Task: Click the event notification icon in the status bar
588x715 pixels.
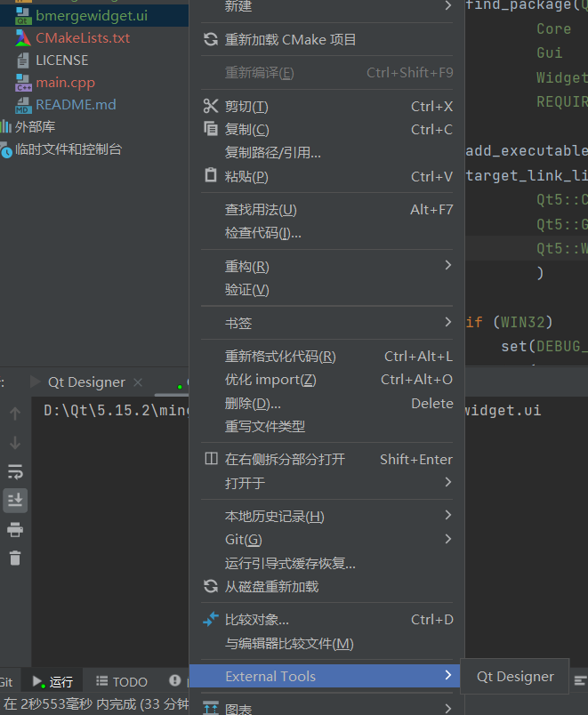Action: tap(174, 681)
